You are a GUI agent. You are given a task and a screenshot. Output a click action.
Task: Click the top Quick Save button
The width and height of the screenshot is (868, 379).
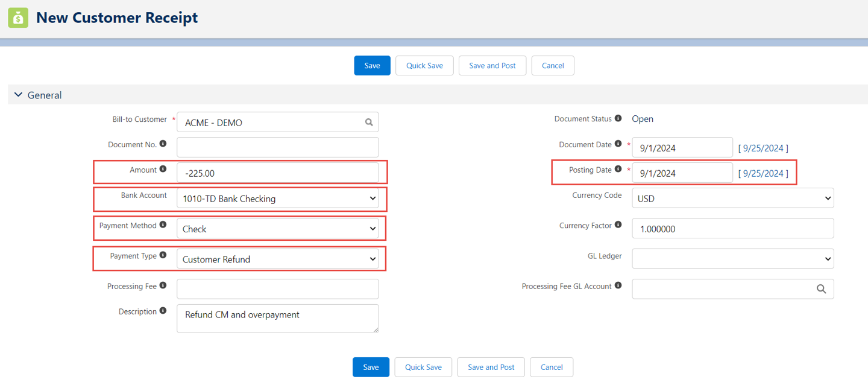(x=424, y=65)
